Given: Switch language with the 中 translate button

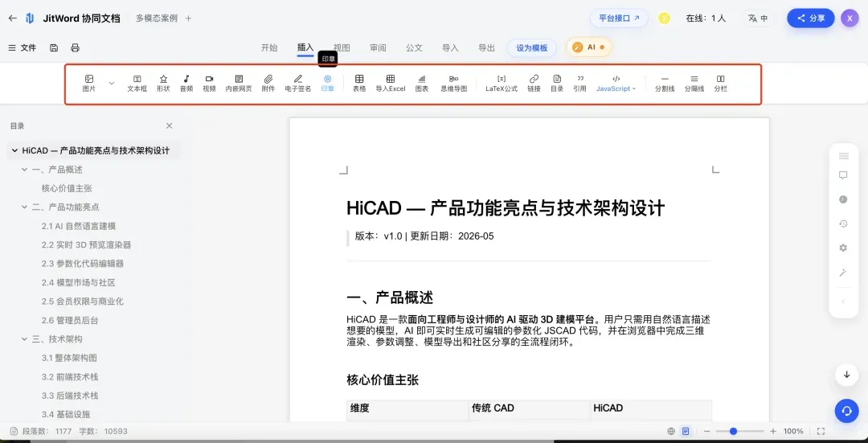Looking at the screenshot, I should 758,18.
